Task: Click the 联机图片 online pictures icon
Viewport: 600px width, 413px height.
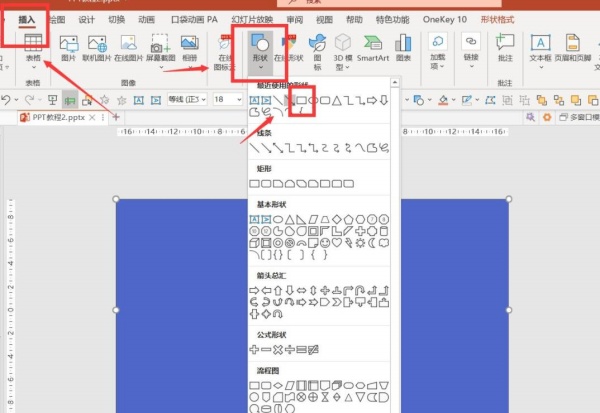Action: pyautogui.click(x=97, y=48)
